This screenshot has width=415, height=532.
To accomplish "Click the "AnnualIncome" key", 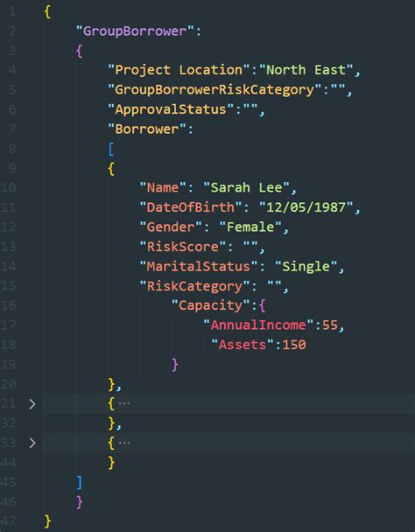I will click(x=258, y=325).
